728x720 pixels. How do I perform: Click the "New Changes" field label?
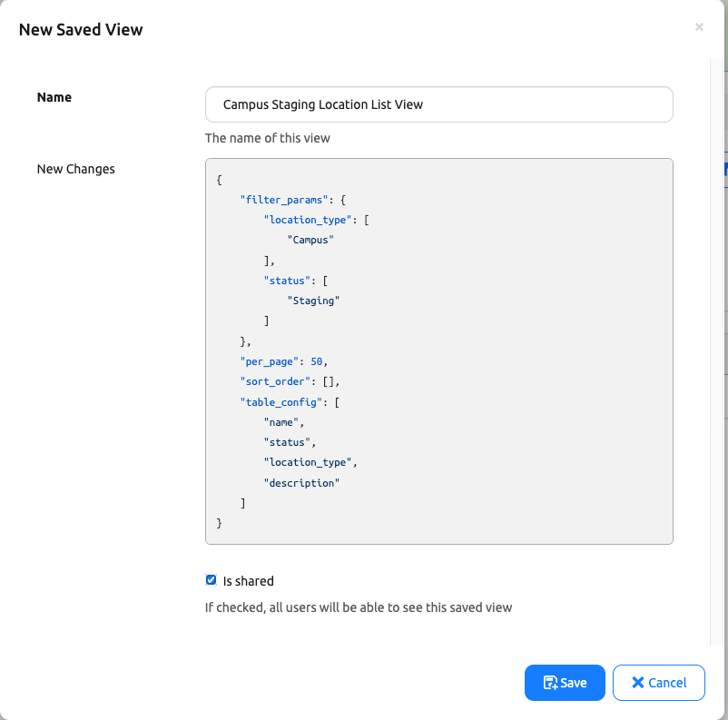(x=75, y=169)
